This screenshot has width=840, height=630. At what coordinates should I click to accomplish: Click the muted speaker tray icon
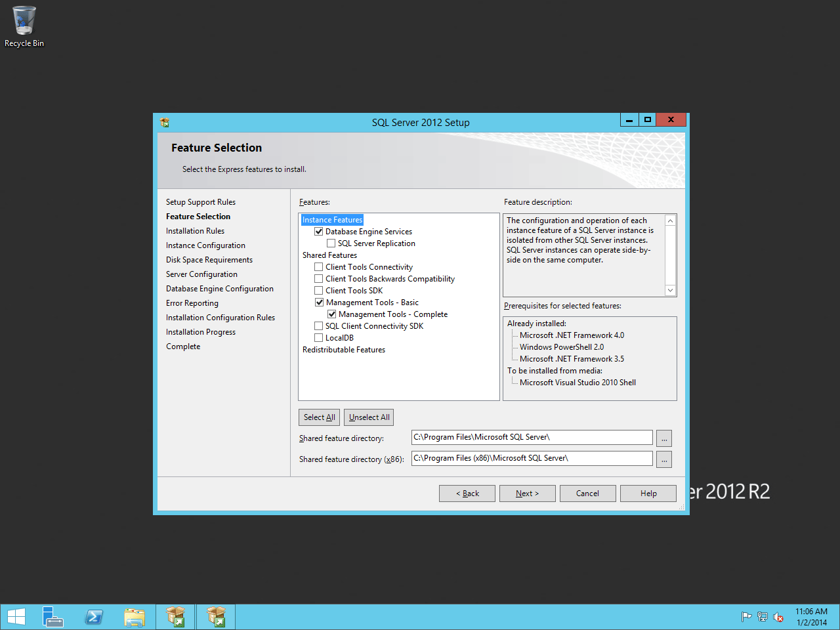click(778, 617)
